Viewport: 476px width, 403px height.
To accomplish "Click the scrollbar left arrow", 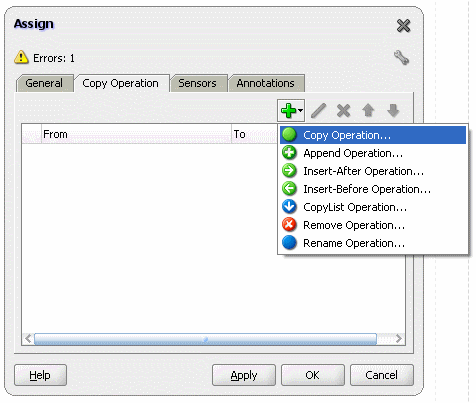I will point(28,339).
